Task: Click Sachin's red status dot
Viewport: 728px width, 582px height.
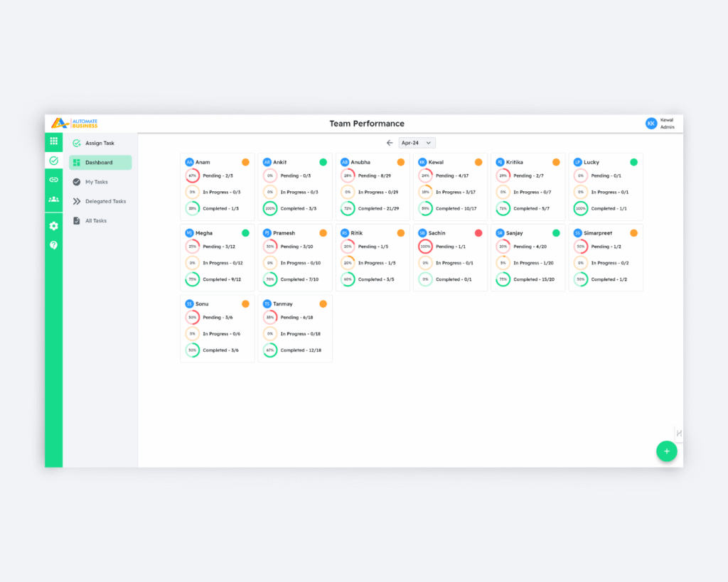Action: point(478,233)
